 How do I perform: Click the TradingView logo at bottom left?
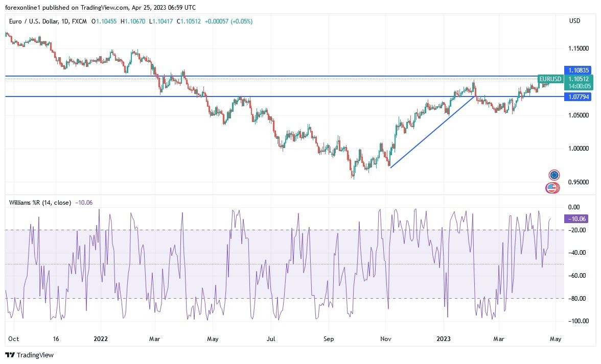[x=9, y=355]
